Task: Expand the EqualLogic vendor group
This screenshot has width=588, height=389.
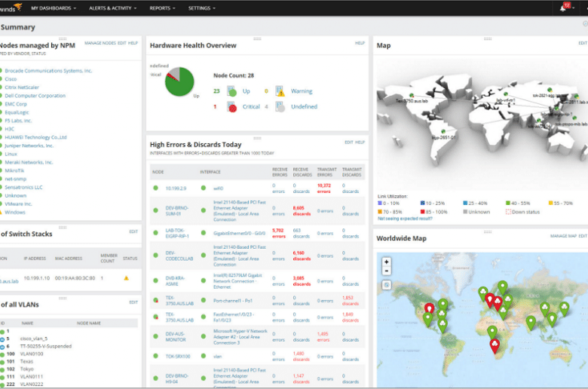Action: click(17, 112)
